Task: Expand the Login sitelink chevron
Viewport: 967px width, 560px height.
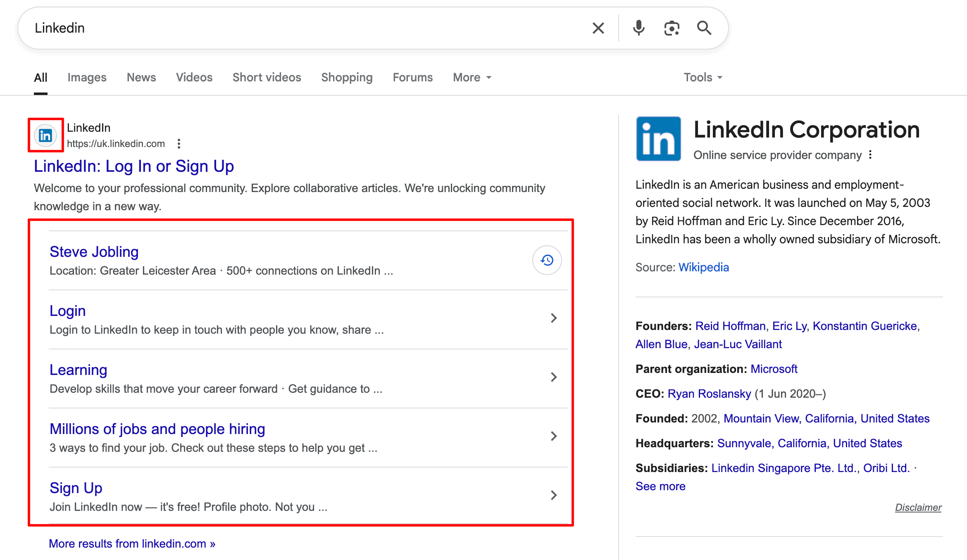Action: 554,318
